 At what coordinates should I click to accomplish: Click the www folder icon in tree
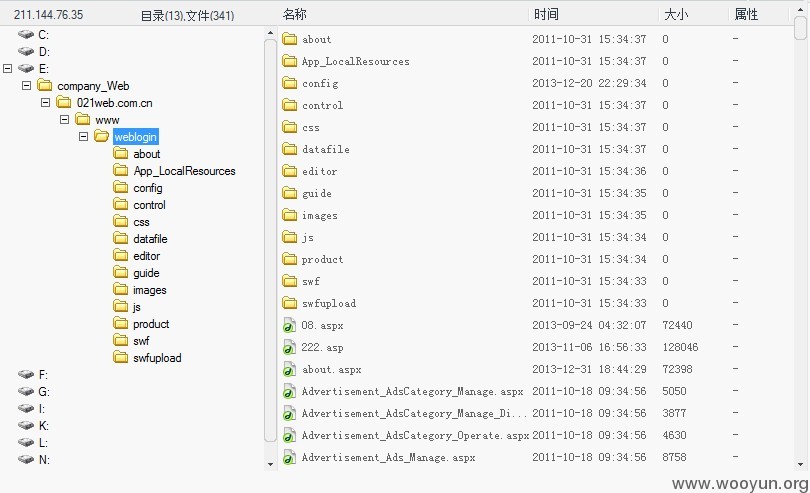pyautogui.click(x=83, y=119)
